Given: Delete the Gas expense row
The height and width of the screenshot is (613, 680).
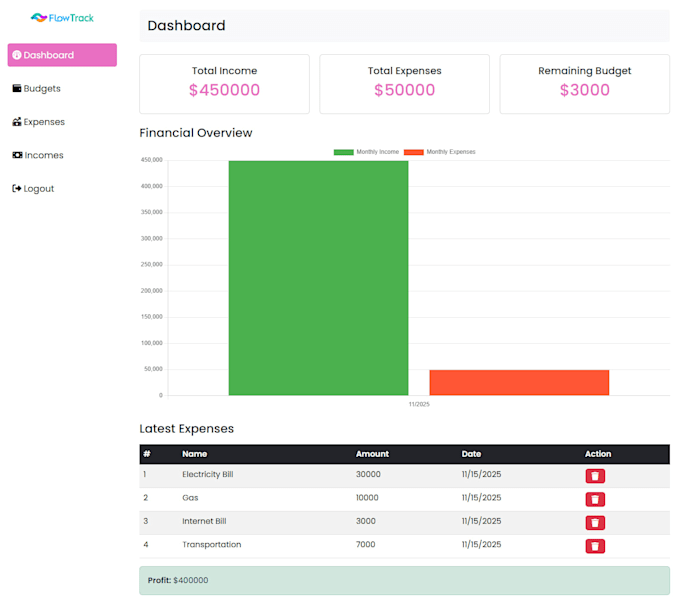Looking at the screenshot, I should [595, 499].
